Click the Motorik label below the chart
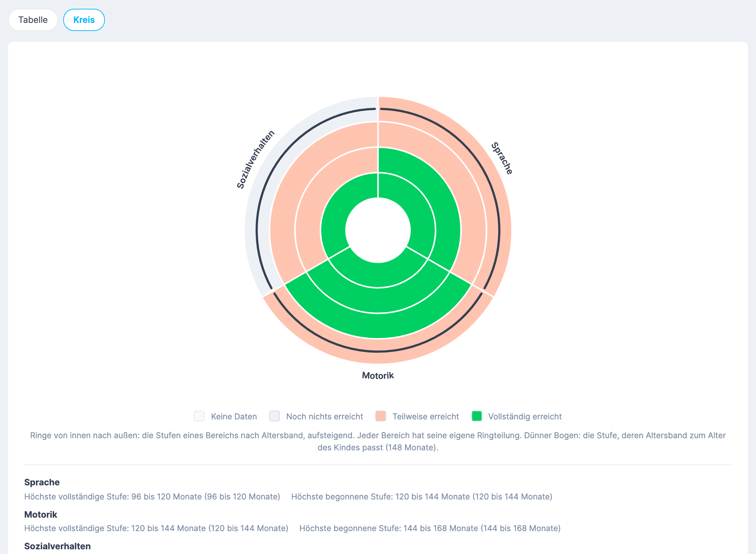The image size is (756, 554). [x=378, y=376]
